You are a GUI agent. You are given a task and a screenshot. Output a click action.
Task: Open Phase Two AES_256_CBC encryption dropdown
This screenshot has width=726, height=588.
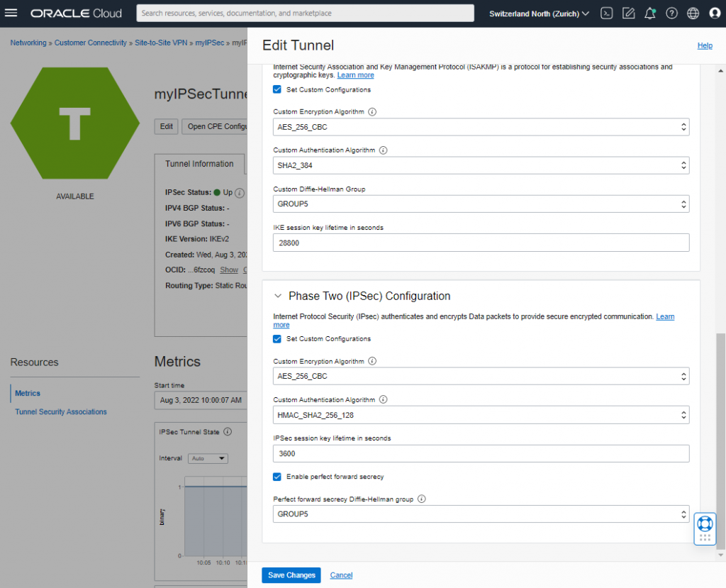[x=481, y=376]
